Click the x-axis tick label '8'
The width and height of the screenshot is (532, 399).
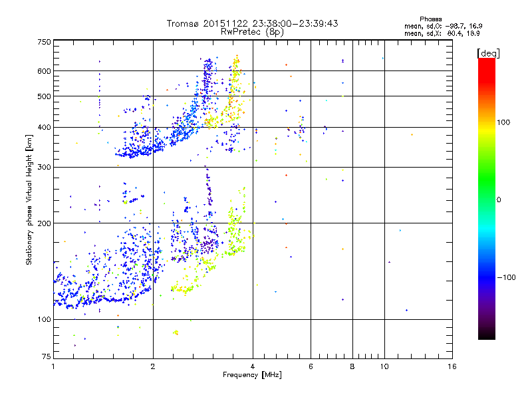pyautogui.click(x=352, y=366)
